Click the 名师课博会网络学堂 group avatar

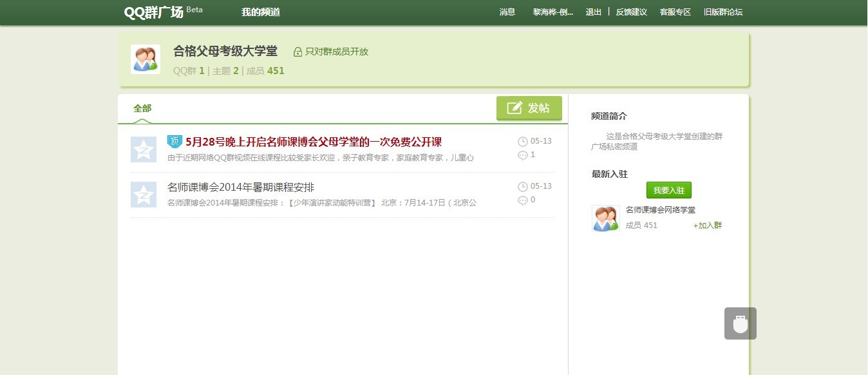click(x=605, y=218)
